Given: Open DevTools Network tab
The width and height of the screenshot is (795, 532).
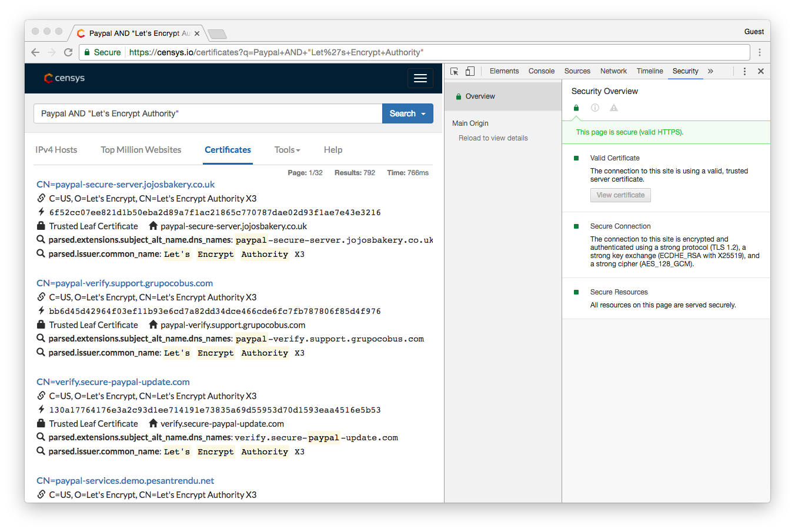Looking at the screenshot, I should [614, 71].
